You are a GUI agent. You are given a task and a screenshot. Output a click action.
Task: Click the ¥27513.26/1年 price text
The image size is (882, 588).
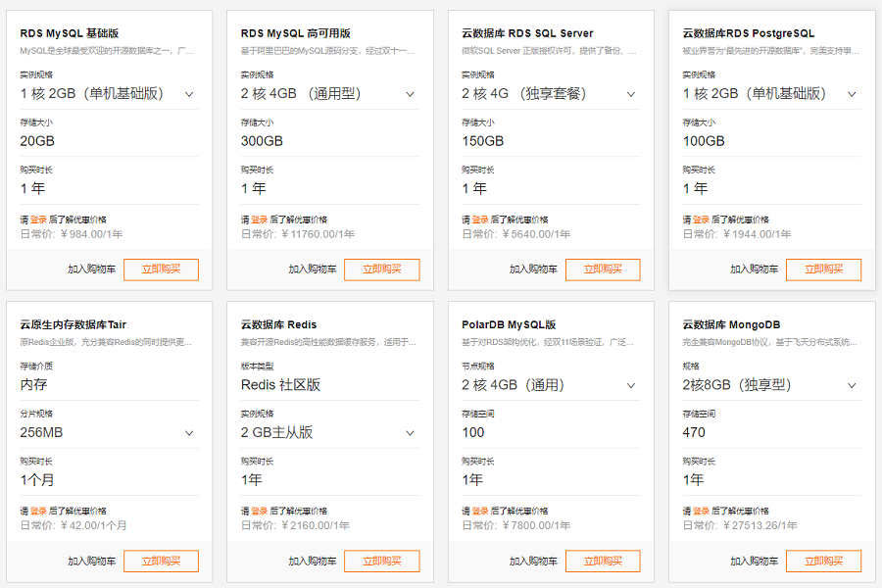(759, 525)
